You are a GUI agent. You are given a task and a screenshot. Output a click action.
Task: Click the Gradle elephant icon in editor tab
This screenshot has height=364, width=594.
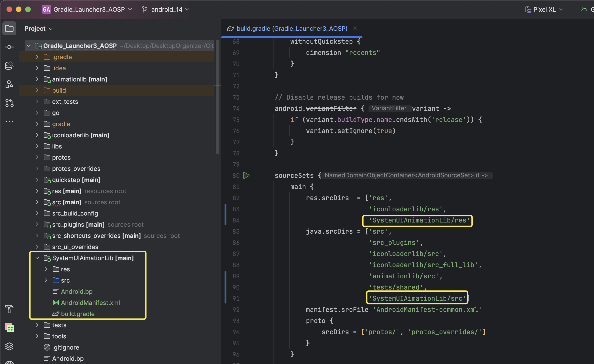coord(230,28)
